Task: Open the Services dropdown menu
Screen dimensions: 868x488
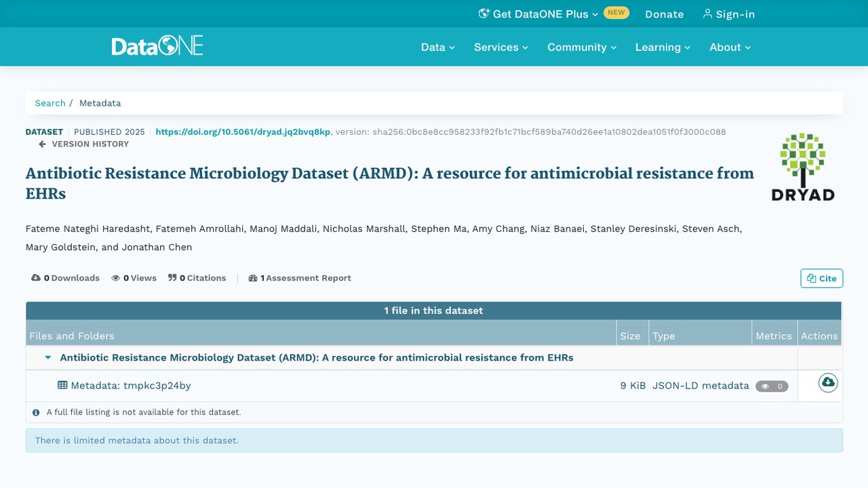Action: (x=501, y=47)
